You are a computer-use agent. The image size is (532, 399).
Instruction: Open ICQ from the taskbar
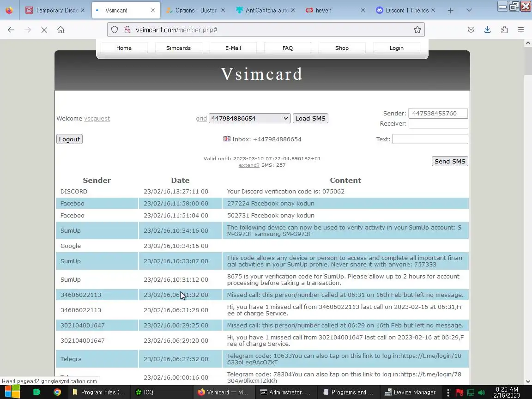point(145,392)
